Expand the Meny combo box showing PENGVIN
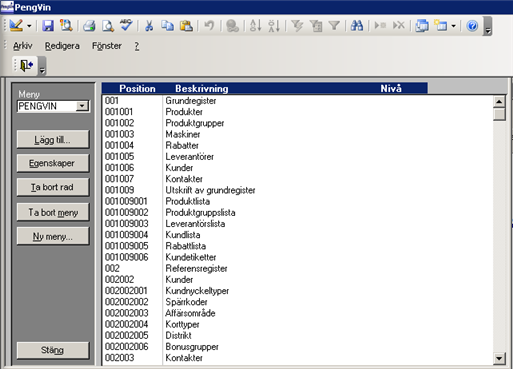513x369 pixels. point(82,106)
